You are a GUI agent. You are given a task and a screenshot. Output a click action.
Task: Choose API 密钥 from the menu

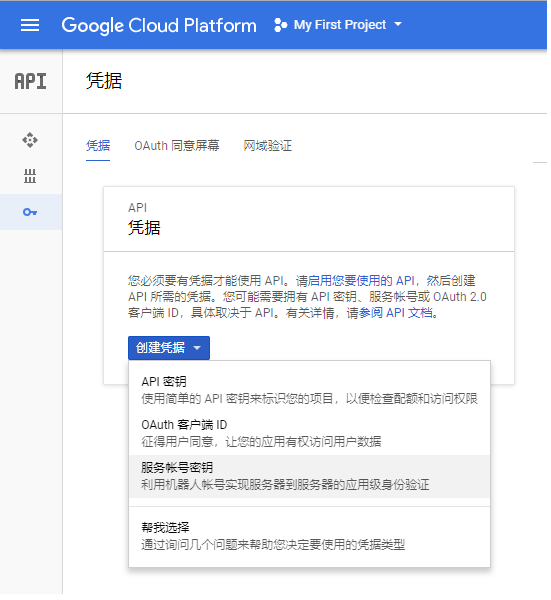click(x=310, y=390)
